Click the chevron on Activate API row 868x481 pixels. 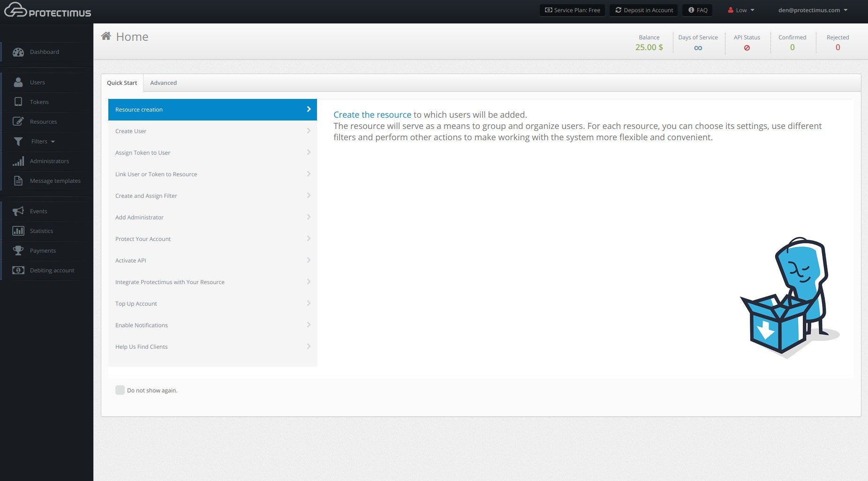coord(309,260)
